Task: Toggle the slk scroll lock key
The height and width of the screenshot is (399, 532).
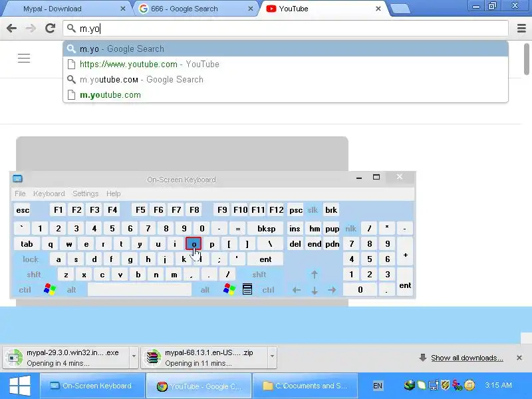Action: click(x=313, y=210)
